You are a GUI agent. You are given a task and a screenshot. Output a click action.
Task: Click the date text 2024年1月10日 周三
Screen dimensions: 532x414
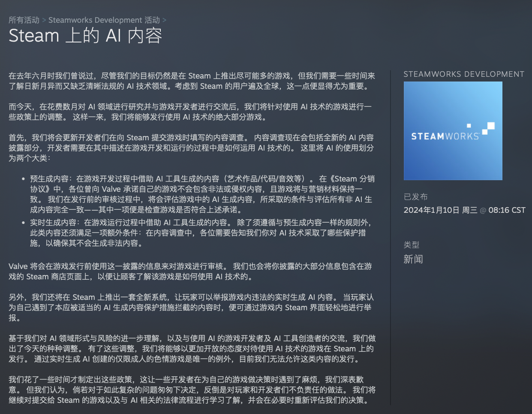(x=440, y=210)
